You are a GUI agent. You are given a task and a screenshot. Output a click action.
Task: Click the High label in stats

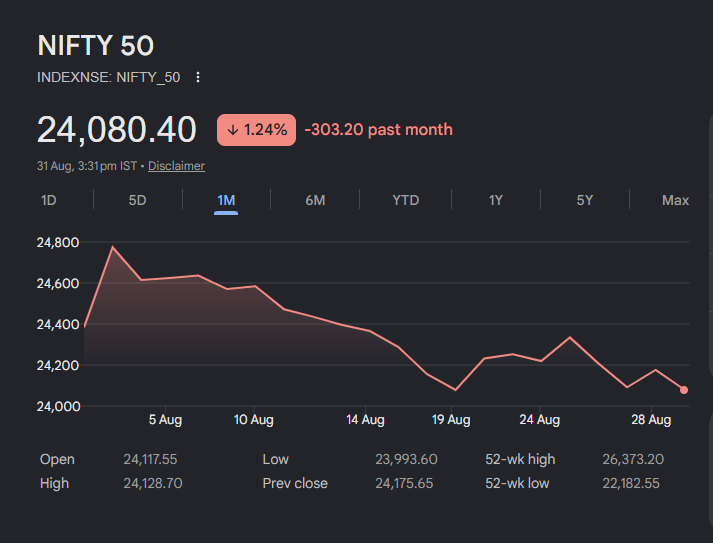point(54,483)
